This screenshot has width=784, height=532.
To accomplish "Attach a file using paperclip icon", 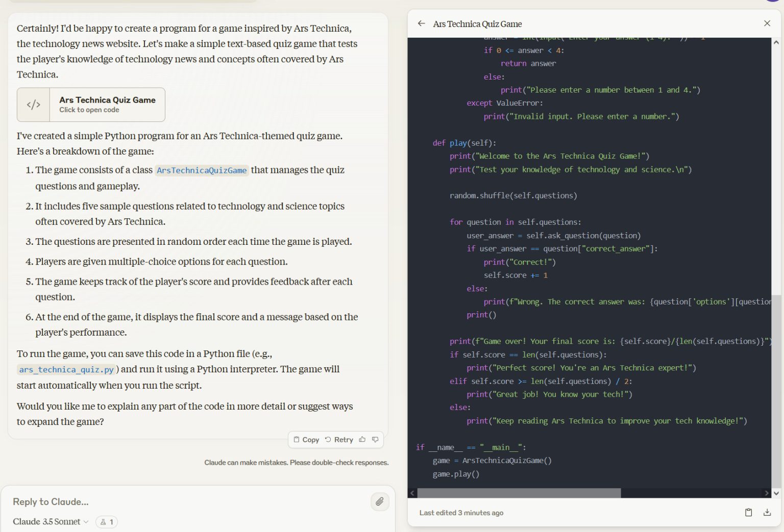I will [x=380, y=502].
